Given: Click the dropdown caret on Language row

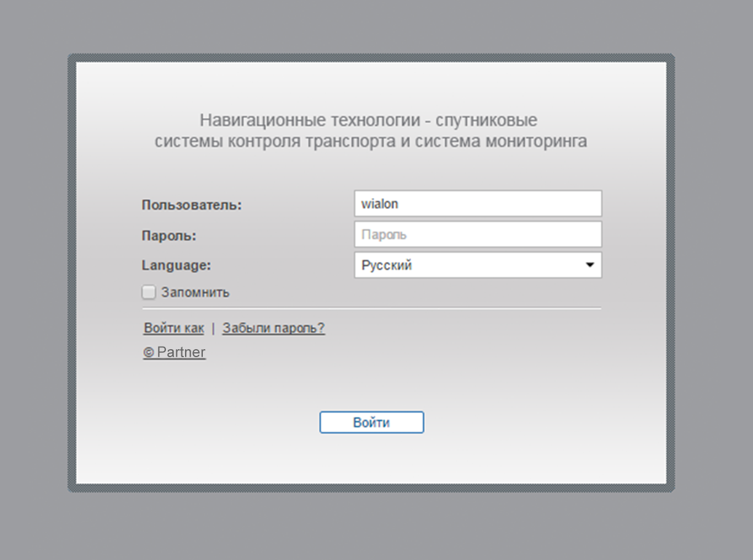Looking at the screenshot, I should click(589, 264).
